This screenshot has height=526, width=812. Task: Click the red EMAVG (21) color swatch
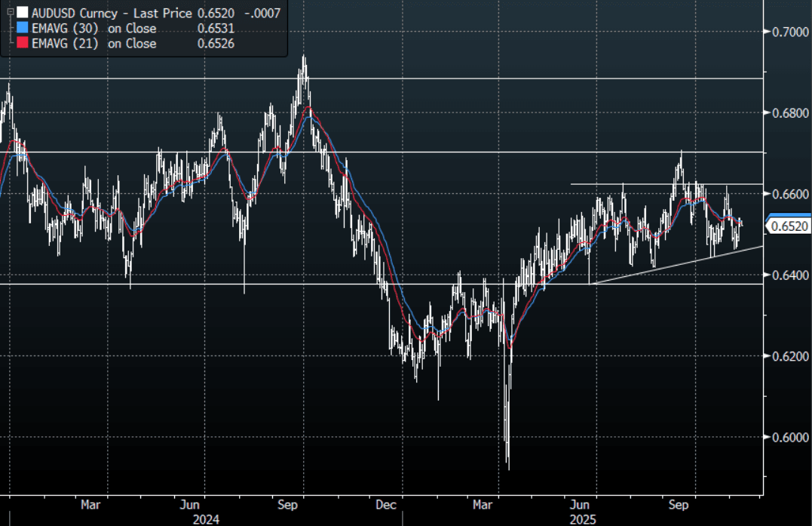(22, 44)
